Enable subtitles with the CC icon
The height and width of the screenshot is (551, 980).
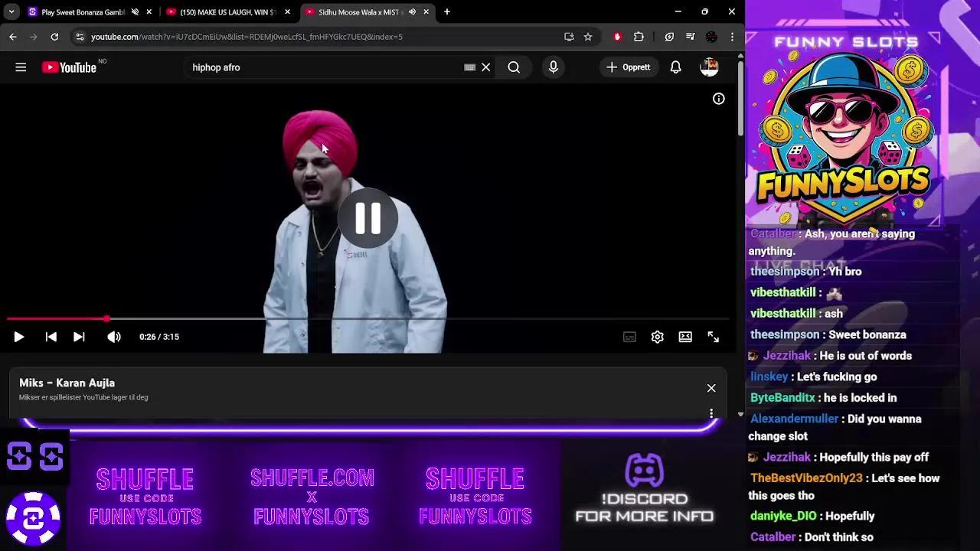coord(629,337)
